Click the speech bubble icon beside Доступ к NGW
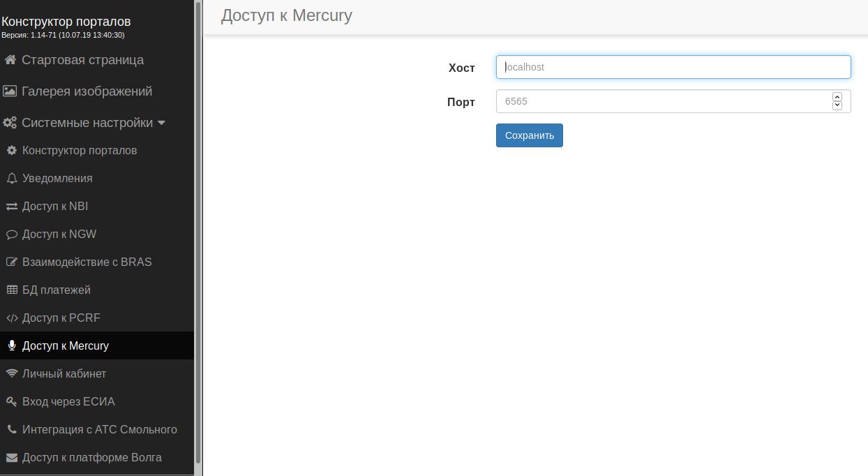The image size is (868, 476). 11,235
